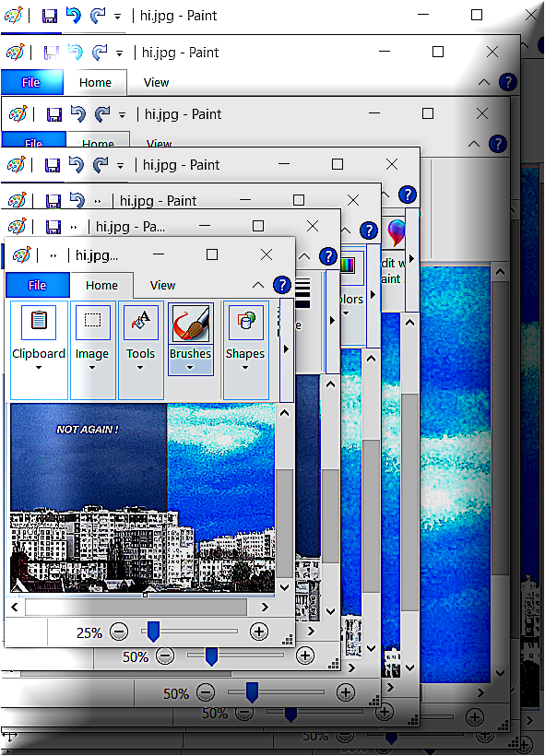This screenshot has height=756, width=545.
Task: Click Save icon in 'hi.jpg - Pa...' window
Action: [53, 226]
